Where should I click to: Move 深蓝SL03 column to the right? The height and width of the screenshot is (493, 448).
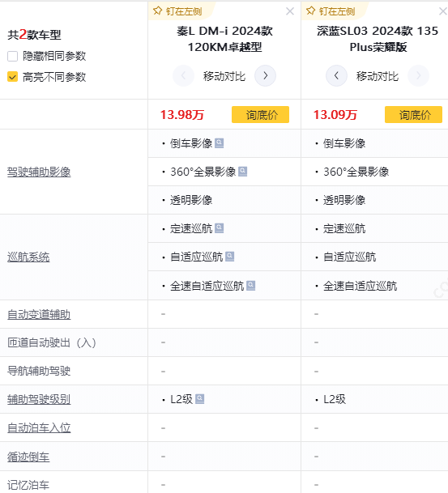pos(418,76)
